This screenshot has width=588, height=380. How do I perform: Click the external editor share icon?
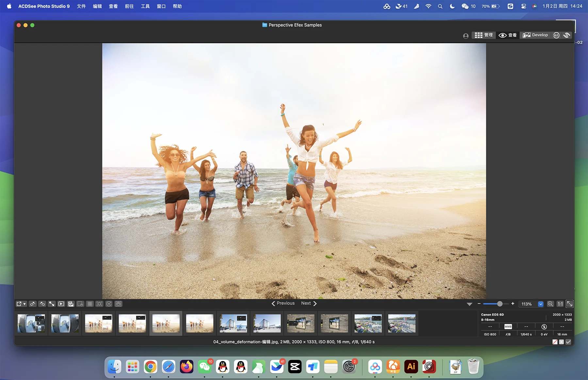point(19,304)
